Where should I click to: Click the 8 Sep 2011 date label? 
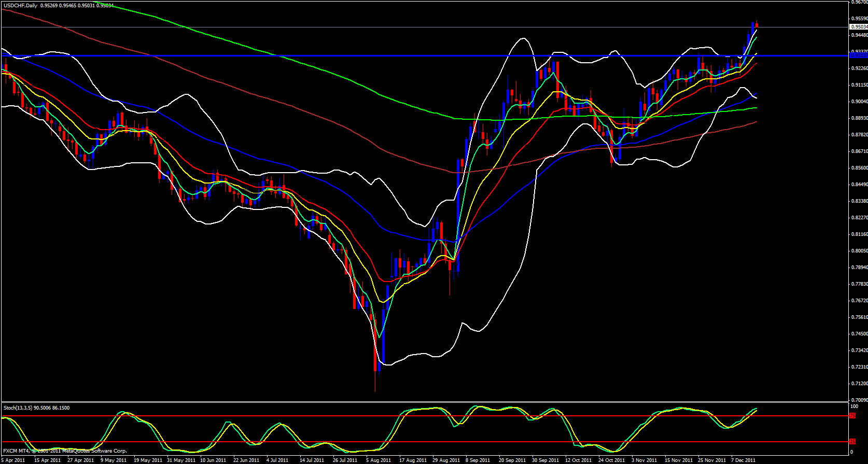tap(477, 460)
